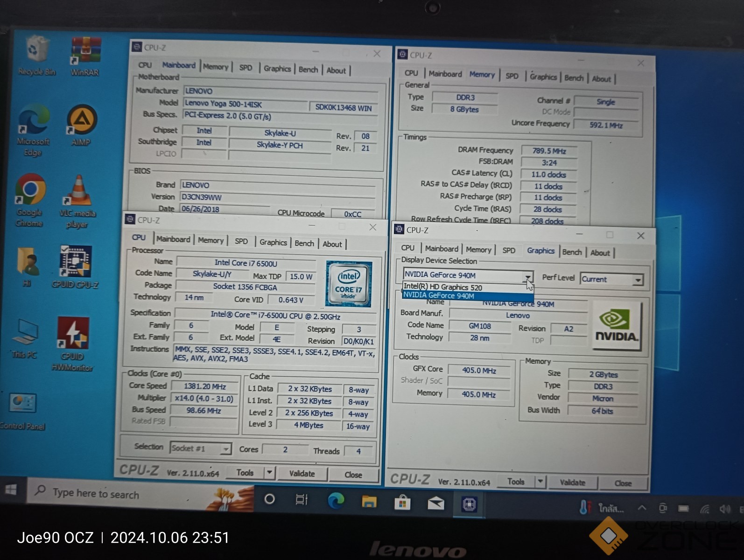This screenshot has height=560, width=744.
Task: Open This PC desktop icon
Action: 25,338
